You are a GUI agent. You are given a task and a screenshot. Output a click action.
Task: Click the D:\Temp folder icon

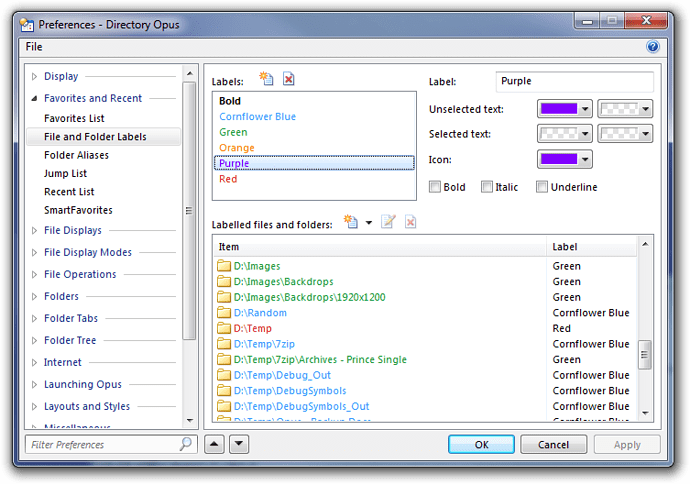point(224,328)
